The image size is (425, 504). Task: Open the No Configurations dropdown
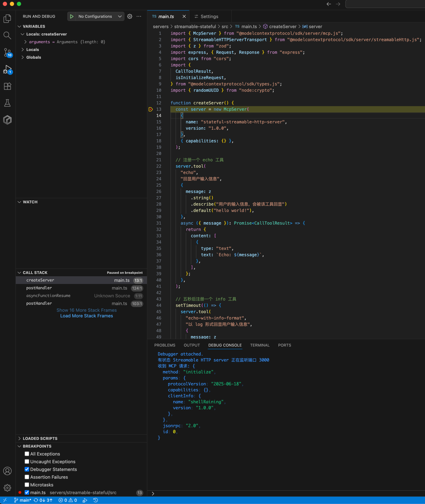(x=99, y=16)
